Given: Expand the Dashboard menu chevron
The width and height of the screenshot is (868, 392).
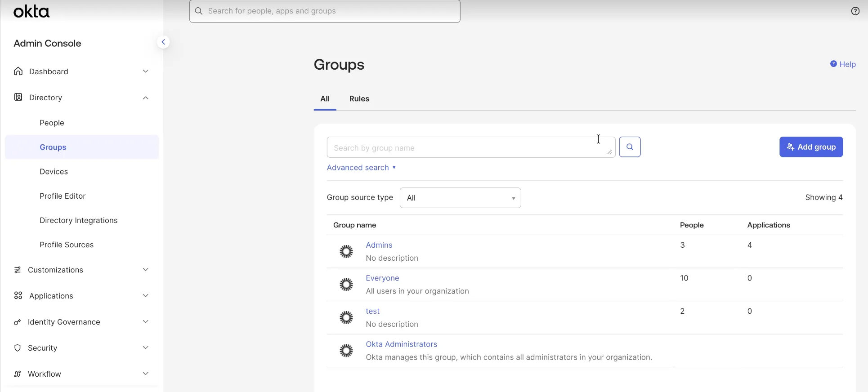Looking at the screenshot, I should 145,71.
